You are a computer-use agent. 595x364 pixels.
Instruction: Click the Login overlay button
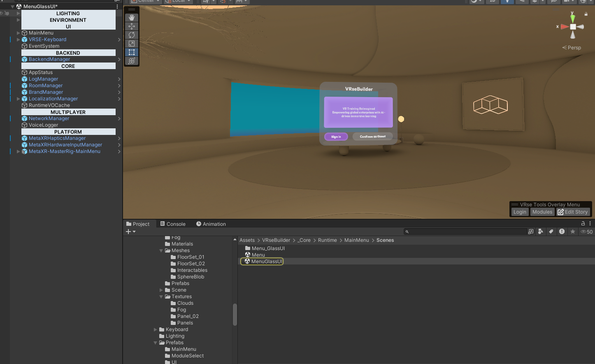[520, 212]
